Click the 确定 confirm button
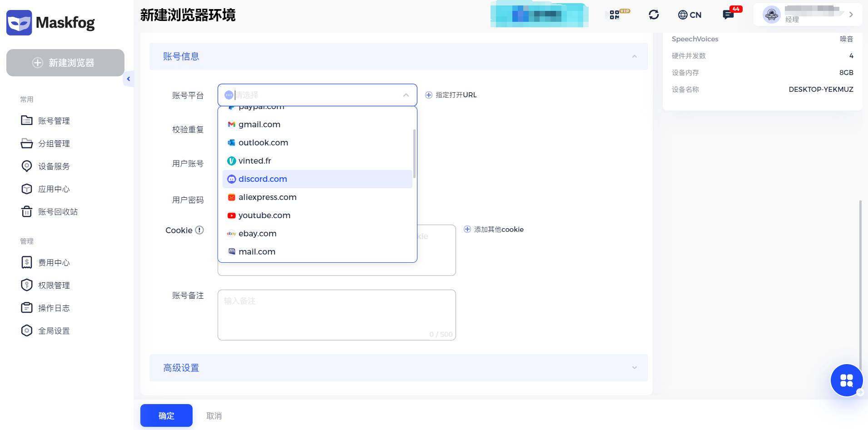Viewport: 868px width, 430px height. 166,415
